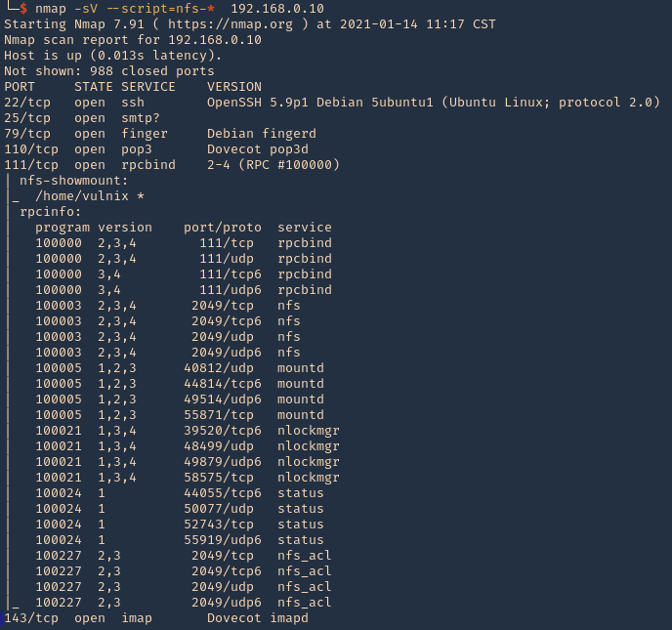Click the PORT STATE SERVICE header row
This screenshot has height=630, width=672.
[90, 86]
